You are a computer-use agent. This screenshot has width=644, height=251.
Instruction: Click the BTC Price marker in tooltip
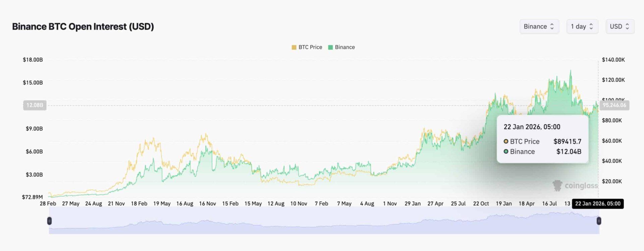(x=506, y=142)
